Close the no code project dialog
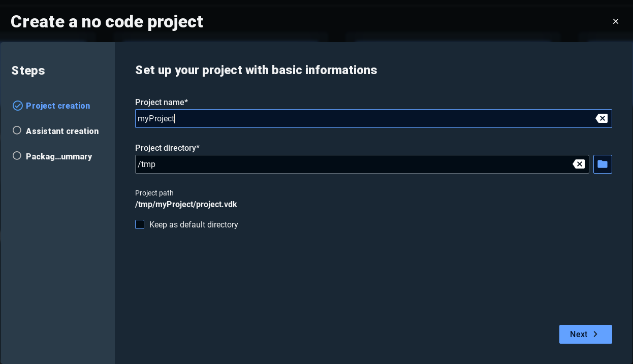Viewport: 633px width, 364px height. [x=616, y=21]
